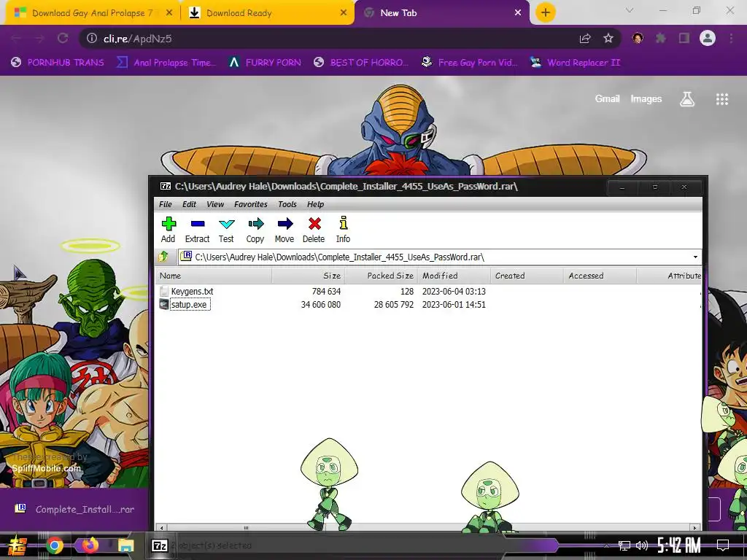Open File Explorer from the taskbar
Viewport: 747px width, 560px height.
click(125, 545)
